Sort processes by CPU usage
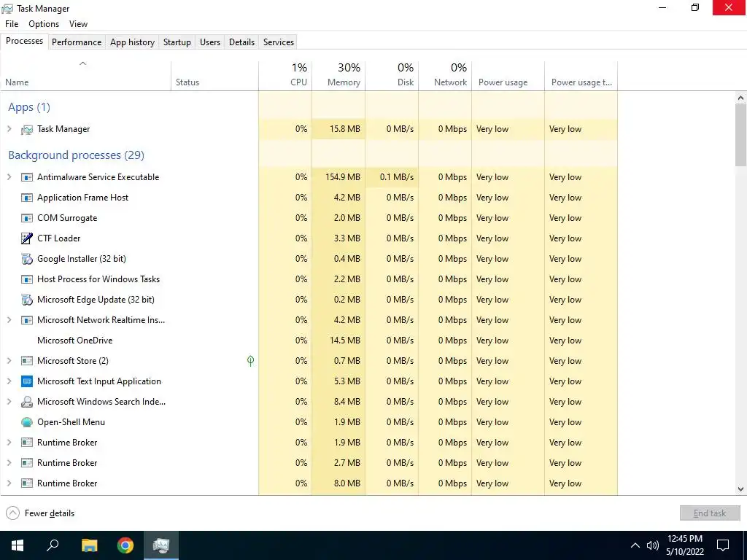Image resolution: width=747 pixels, height=560 pixels. 285,76
